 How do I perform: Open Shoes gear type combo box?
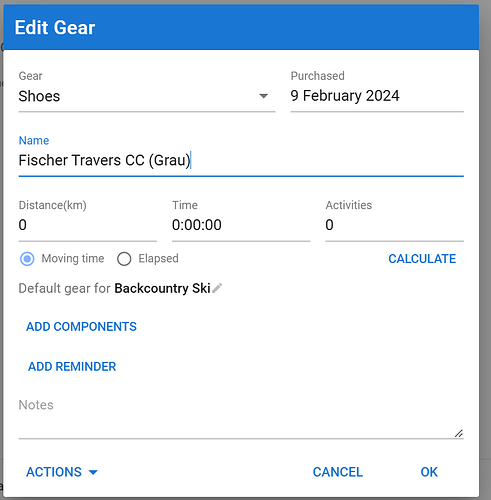[147, 96]
